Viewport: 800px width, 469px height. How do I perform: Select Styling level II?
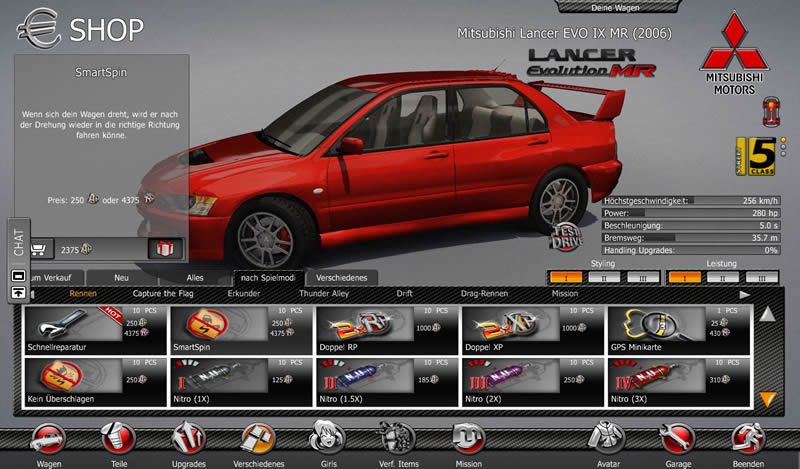point(602,277)
